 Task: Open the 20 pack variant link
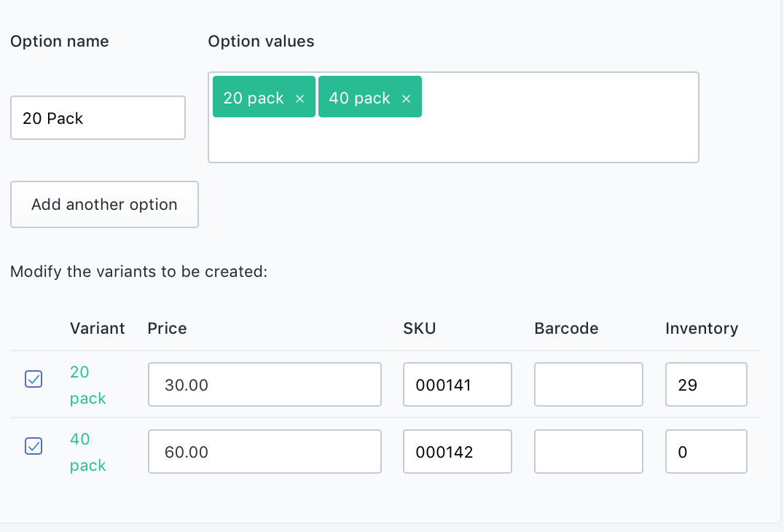[x=88, y=385]
